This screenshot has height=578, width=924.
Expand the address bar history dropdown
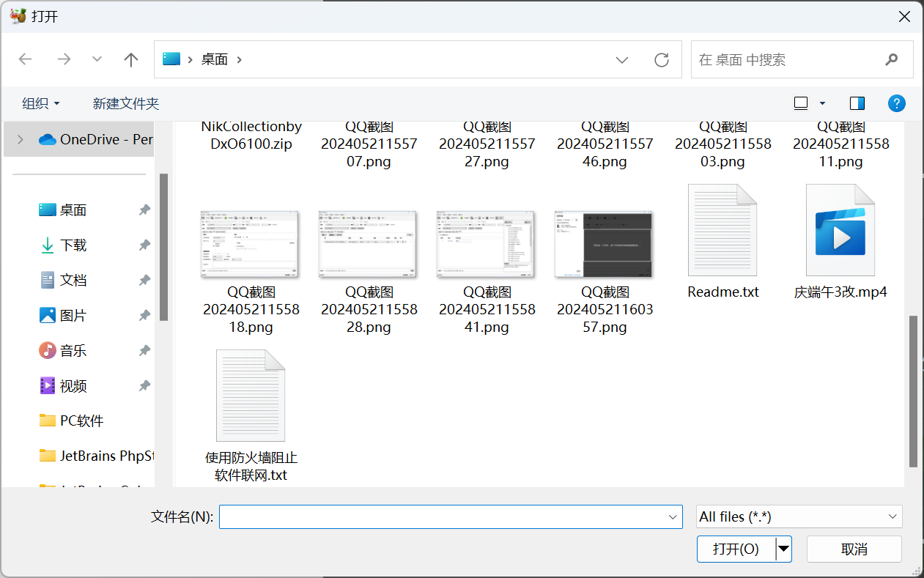point(622,59)
